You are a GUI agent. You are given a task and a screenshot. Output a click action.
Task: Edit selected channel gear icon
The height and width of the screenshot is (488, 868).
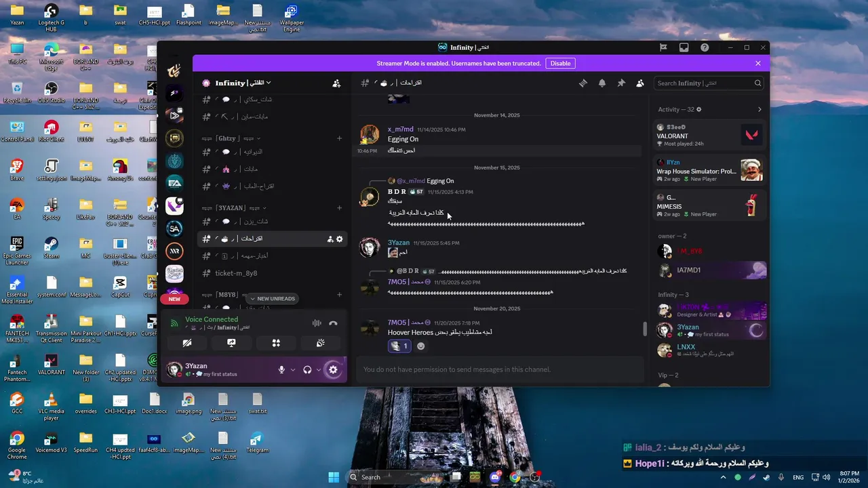coord(340,239)
